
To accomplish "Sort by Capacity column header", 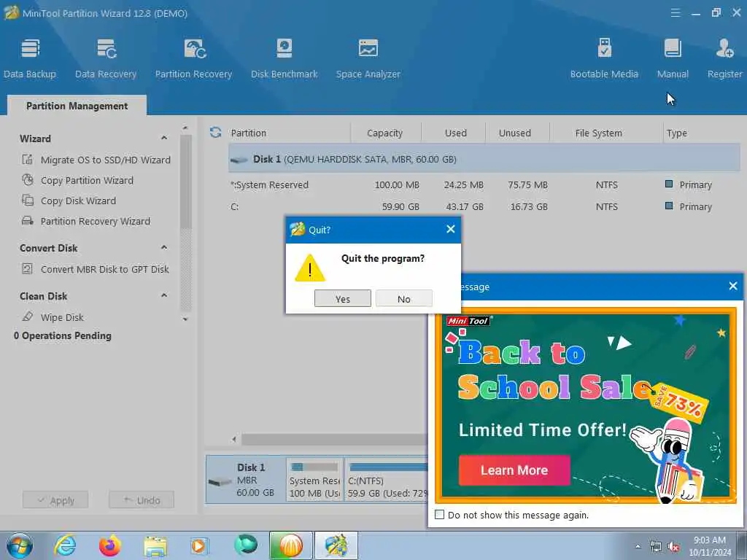I will [385, 133].
